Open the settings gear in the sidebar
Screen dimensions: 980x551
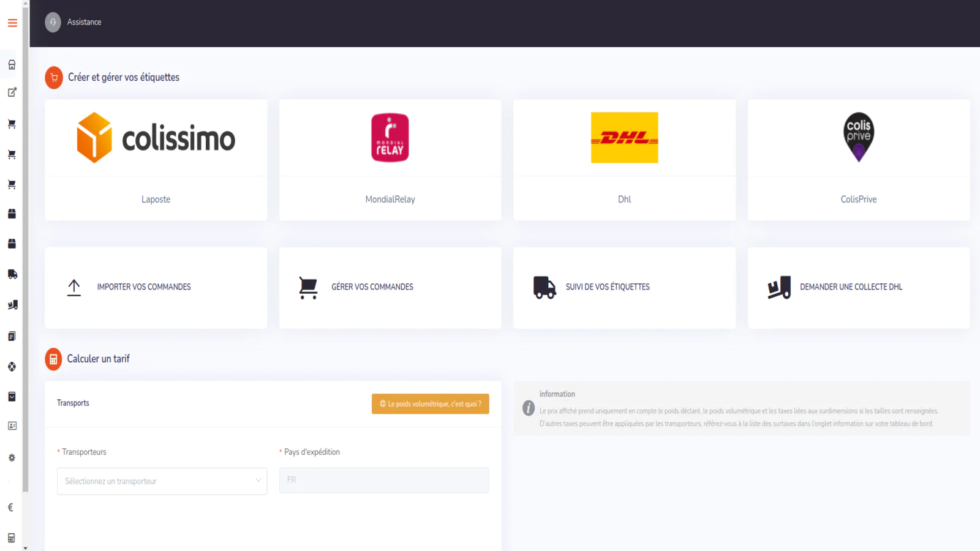[x=12, y=458]
